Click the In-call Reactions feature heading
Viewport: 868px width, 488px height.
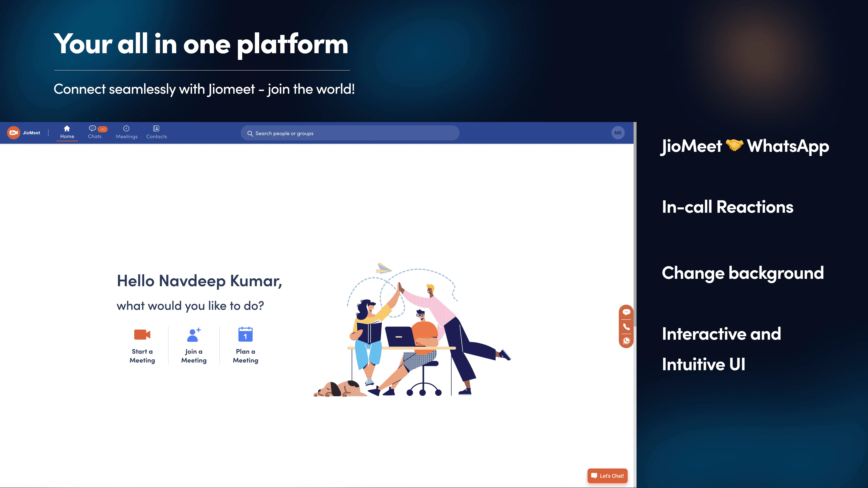click(x=727, y=206)
